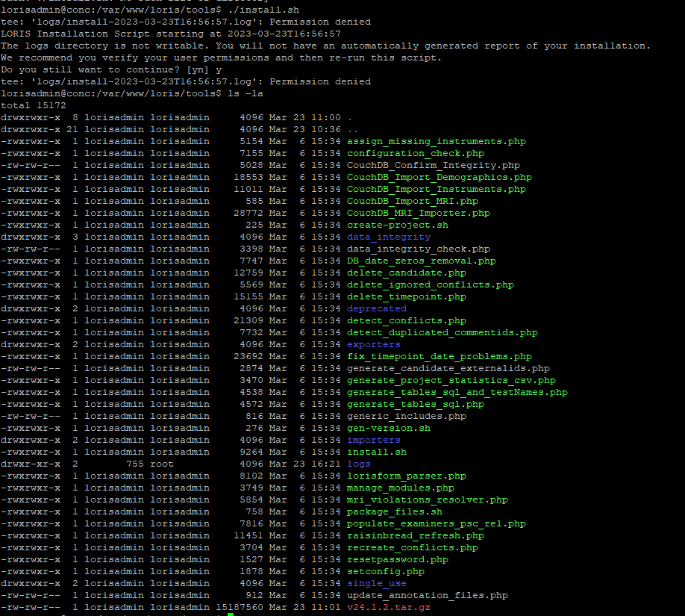The image size is (685, 616).
Task: Click the './install.sh' command text
Action: [263, 10]
